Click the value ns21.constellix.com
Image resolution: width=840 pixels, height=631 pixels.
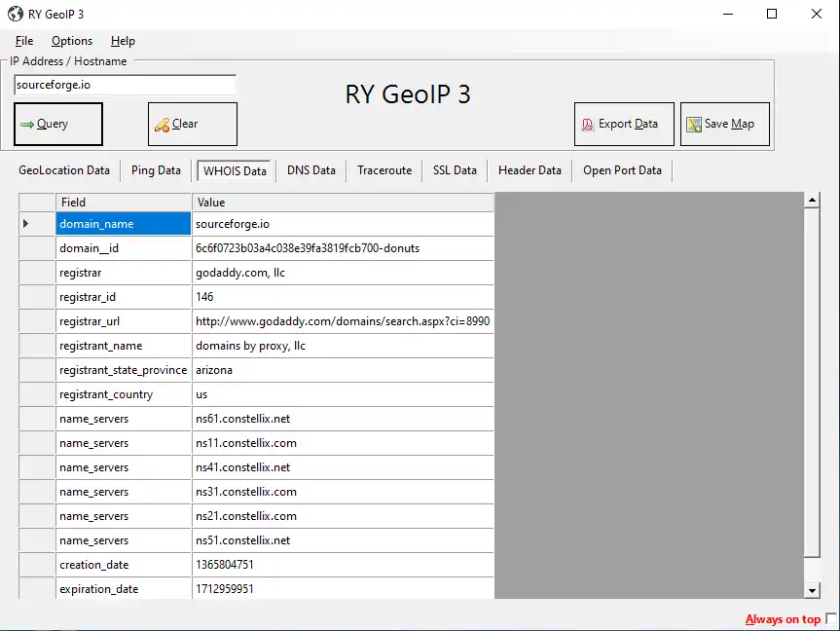pos(343,516)
